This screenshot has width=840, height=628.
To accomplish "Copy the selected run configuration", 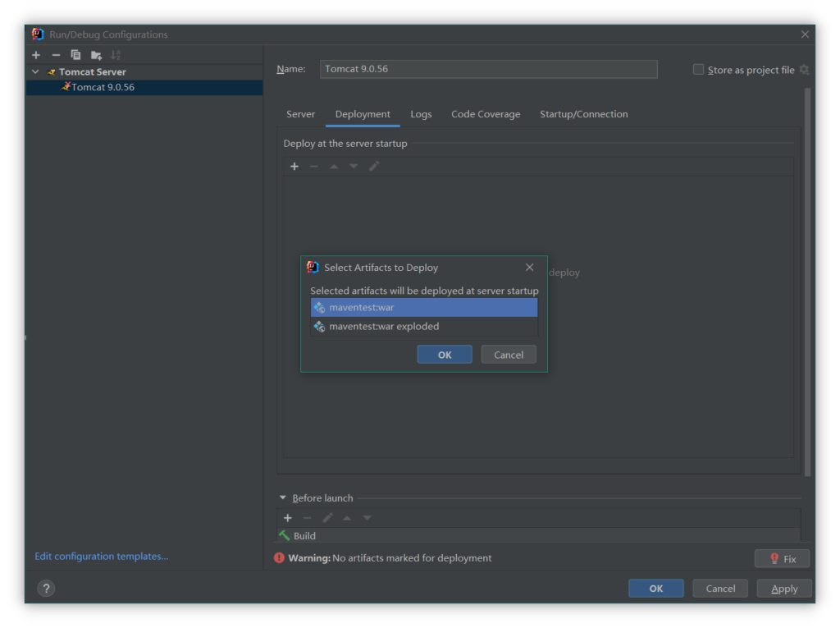I will tap(75, 55).
